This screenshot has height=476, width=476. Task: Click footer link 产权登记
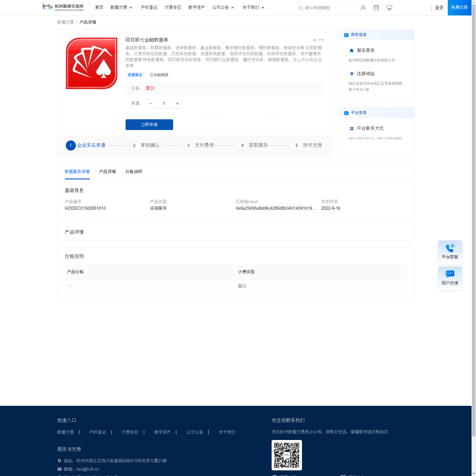click(x=98, y=432)
